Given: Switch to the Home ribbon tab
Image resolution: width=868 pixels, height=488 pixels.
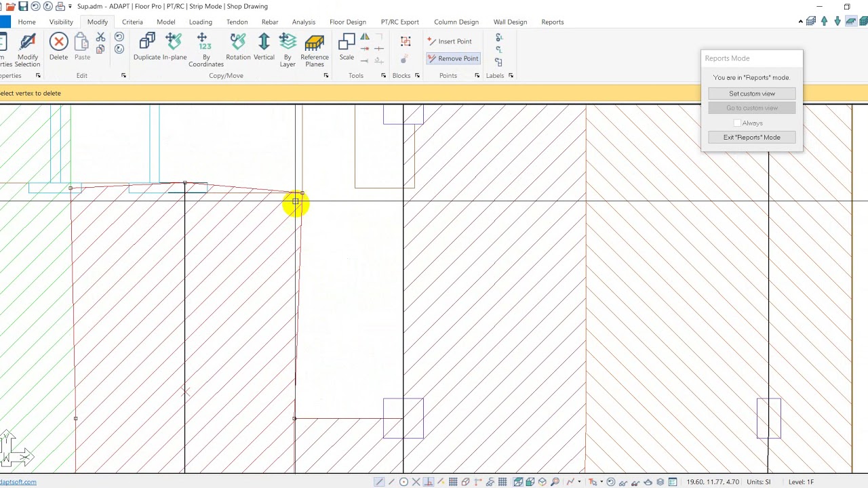Looking at the screenshot, I should tap(27, 22).
